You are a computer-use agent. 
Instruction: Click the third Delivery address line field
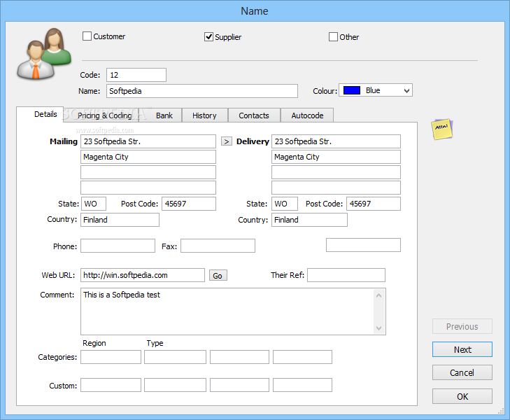[x=336, y=172]
